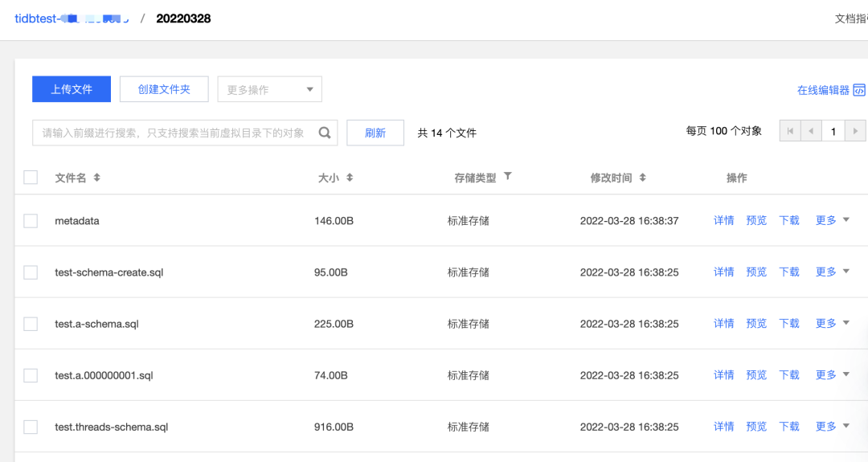This screenshot has height=462, width=868.
Task: Open storage type filter funnel
Action: click(x=508, y=177)
